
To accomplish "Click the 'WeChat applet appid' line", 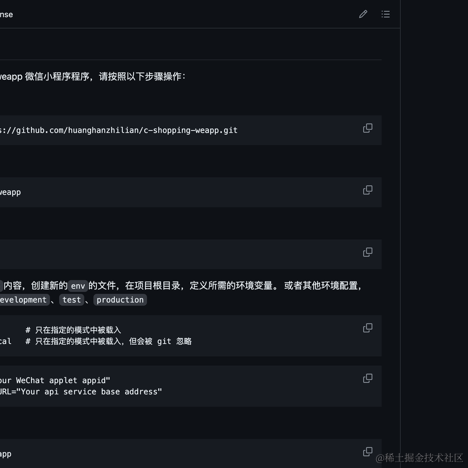I will [55, 380].
